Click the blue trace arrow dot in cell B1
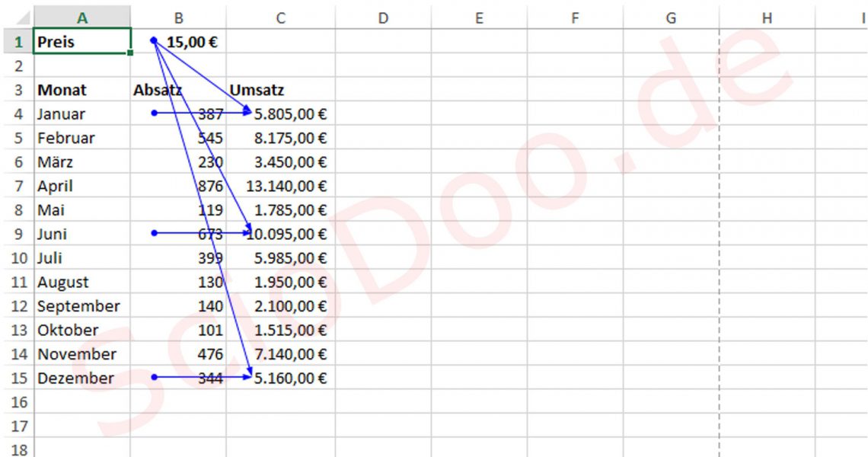This screenshot has height=457, width=868. [x=155, y=39]
